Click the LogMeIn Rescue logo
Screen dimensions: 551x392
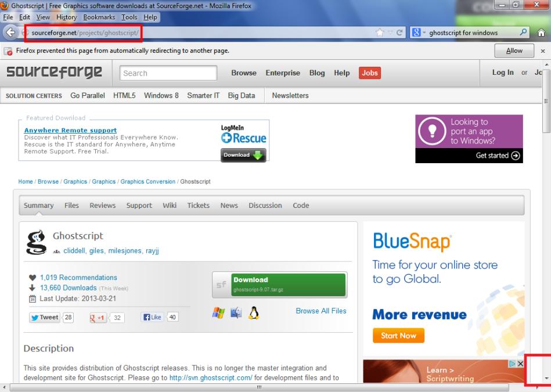point(243,134)
